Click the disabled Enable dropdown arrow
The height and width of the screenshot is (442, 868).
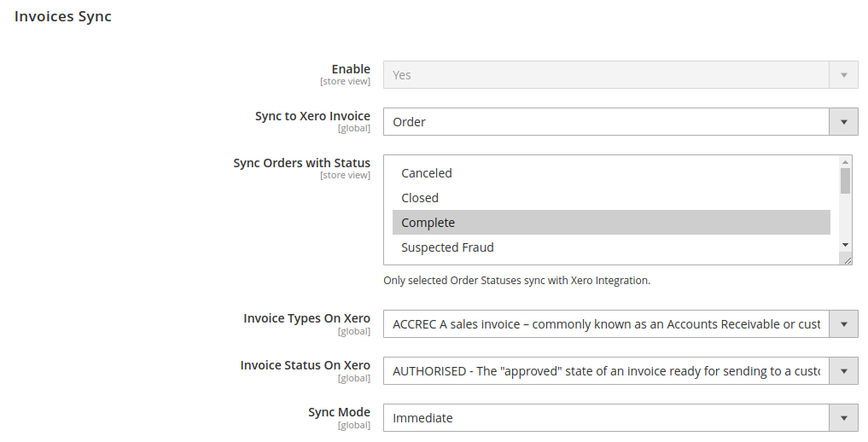pyautogui.click(x=843, y=75)
